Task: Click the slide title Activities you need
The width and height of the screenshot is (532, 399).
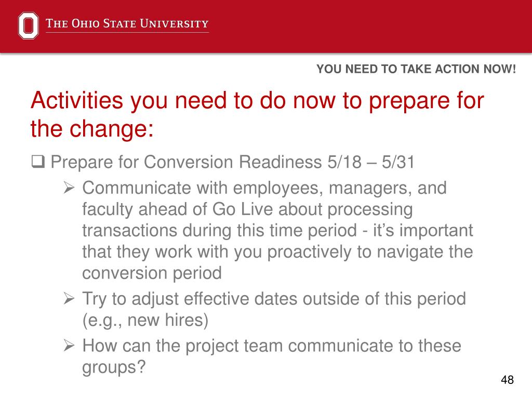Action: tap(257, 114)
